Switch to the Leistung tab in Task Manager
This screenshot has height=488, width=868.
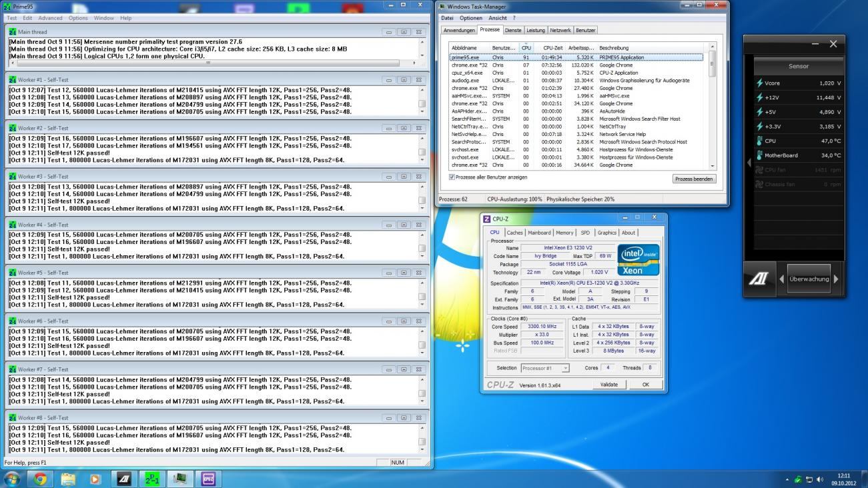coord(535,30)
